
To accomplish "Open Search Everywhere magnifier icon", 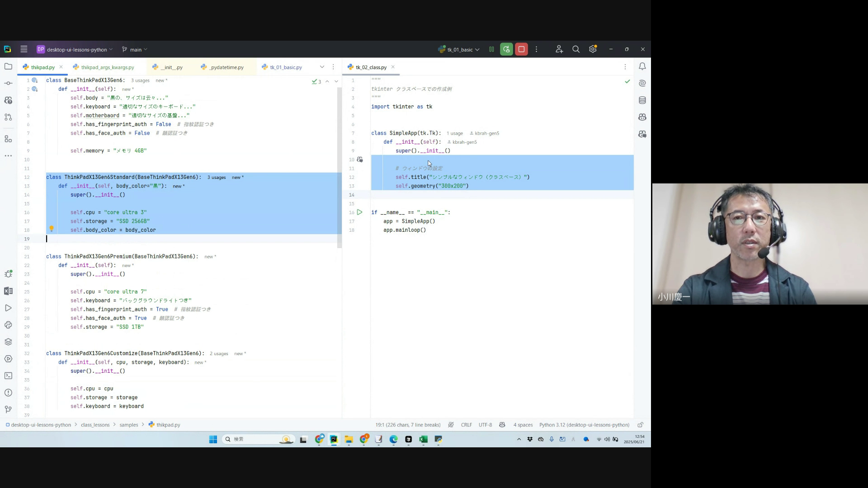I will click(576, 49).
